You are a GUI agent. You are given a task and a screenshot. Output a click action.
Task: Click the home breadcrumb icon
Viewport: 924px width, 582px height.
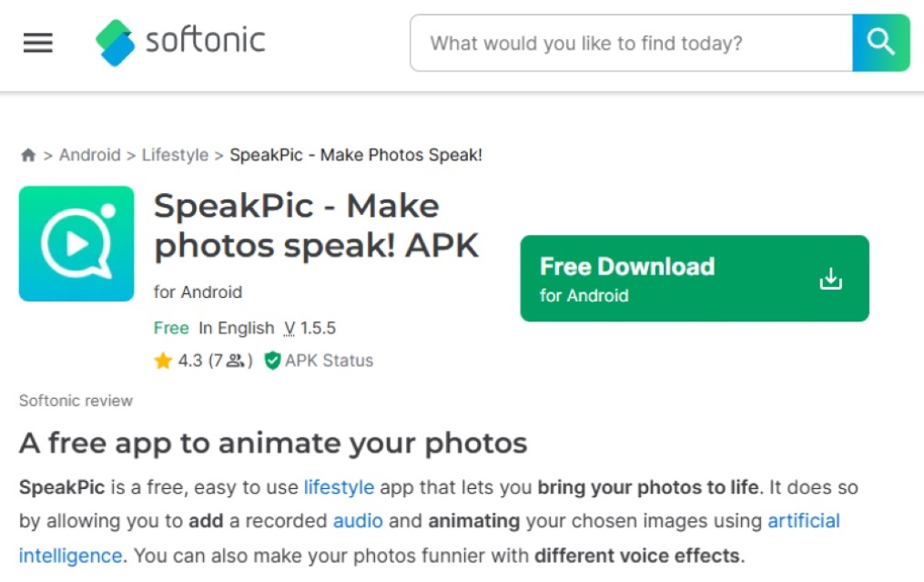coord(27,155)
